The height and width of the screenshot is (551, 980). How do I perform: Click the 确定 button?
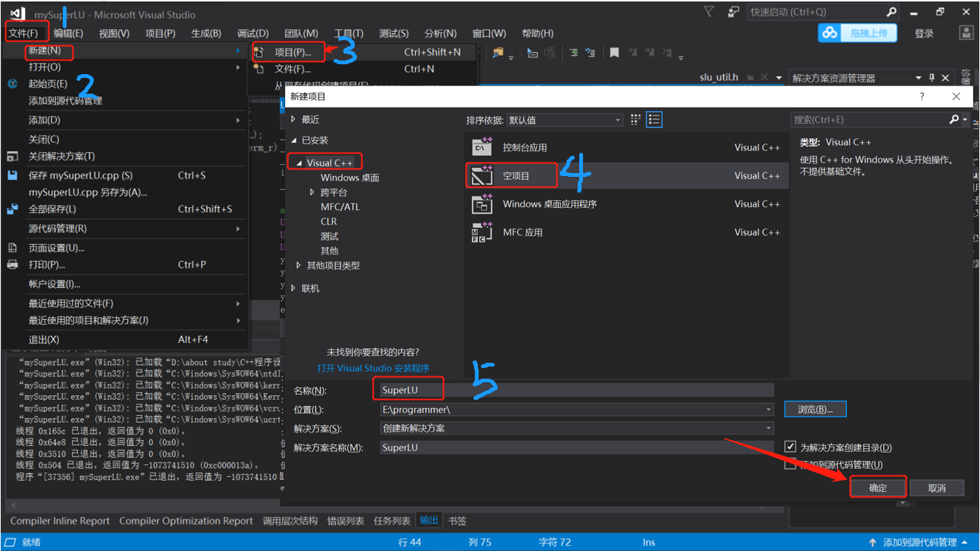coord(878,488)
